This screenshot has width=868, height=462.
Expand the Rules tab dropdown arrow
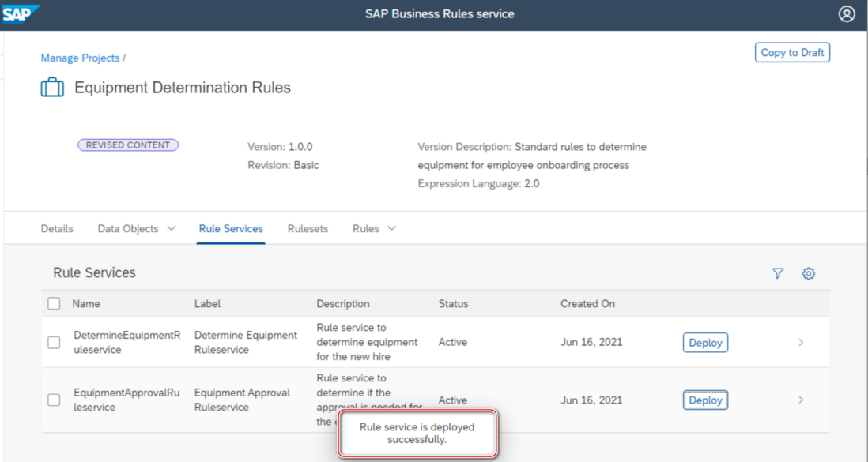tap(391, 228)
